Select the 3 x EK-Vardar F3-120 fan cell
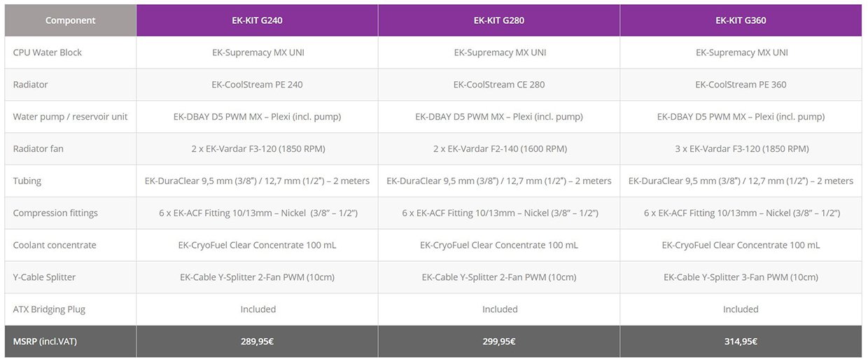The width and height of the screenshot is (868, 364). click(741, 149)
